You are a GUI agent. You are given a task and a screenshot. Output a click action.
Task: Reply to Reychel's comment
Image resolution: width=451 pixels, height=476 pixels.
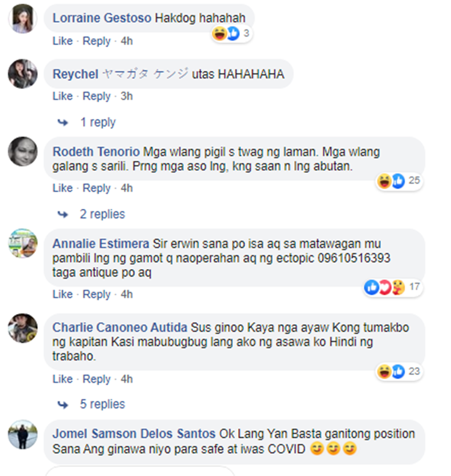point(96,96)
